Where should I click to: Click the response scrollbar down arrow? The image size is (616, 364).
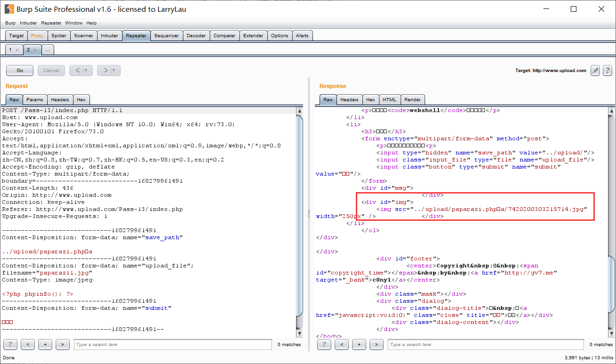coord(611,333)
